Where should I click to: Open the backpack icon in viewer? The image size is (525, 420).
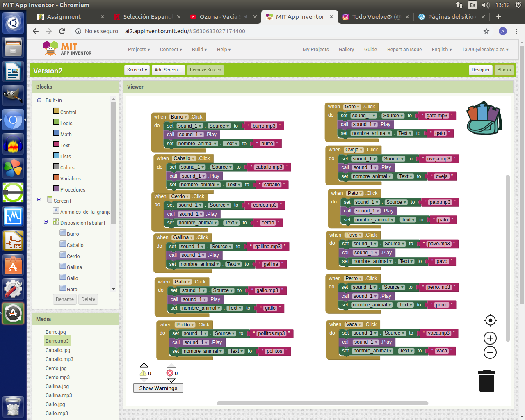coord(484,118)
